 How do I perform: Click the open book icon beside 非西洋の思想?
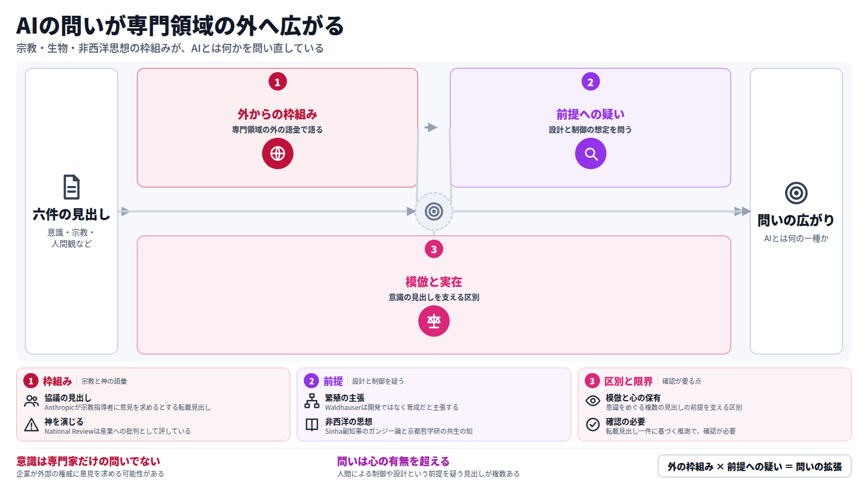[312, 425]
